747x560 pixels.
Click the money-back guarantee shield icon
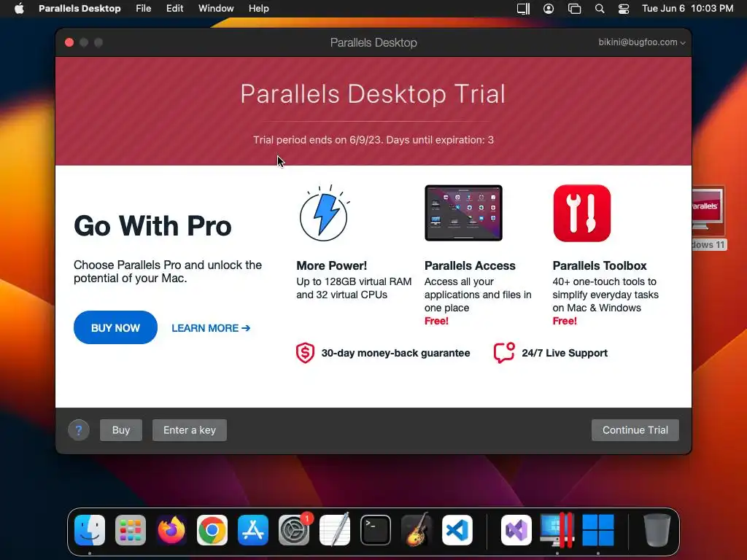pos(305,353)
